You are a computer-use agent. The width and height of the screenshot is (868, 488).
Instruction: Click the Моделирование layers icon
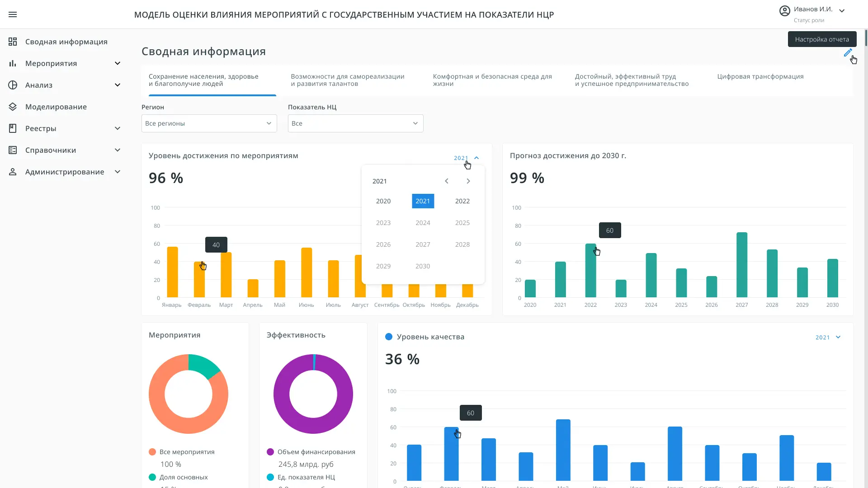pos(13,107)
